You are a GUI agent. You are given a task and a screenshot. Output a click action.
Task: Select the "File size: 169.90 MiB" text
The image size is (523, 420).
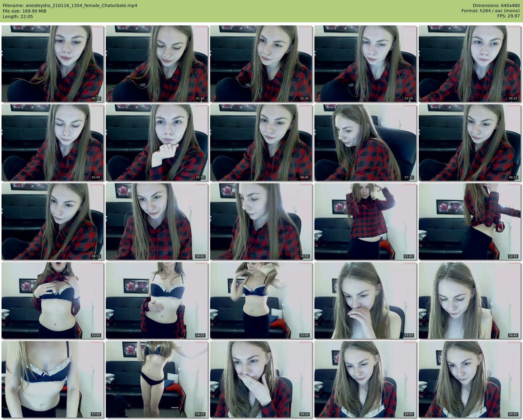24,11
